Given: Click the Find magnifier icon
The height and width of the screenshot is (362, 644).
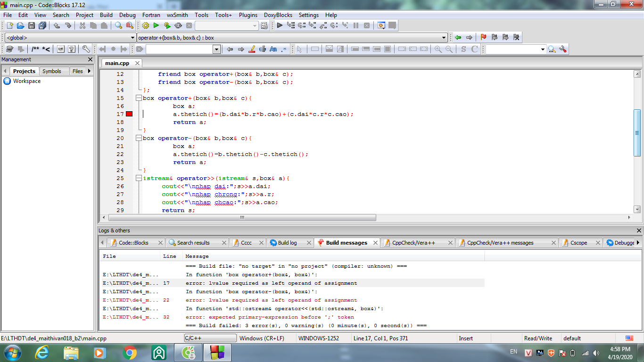Looking at the screenshot, I should pos(118,25).
